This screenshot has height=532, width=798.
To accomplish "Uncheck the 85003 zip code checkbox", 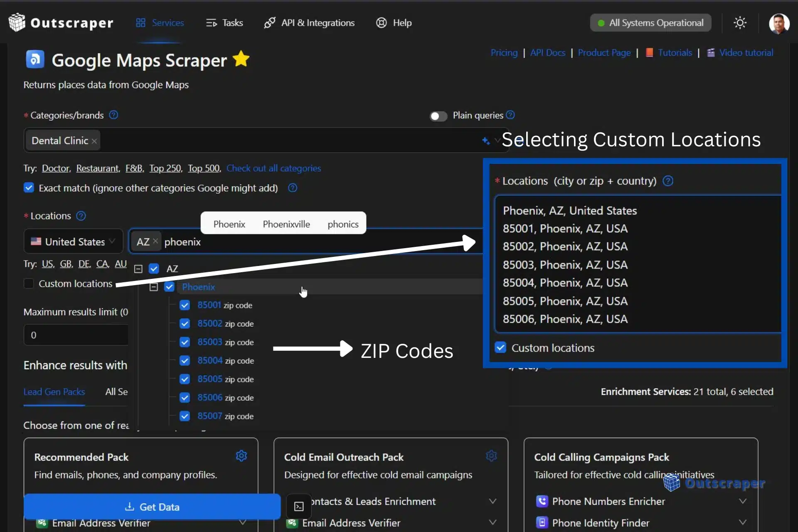I will [x=185, y=342].
